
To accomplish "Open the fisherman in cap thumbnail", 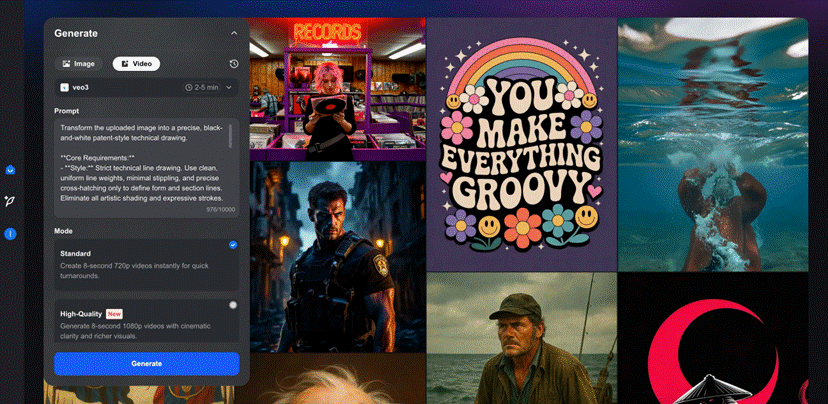I will pos(521,338).
